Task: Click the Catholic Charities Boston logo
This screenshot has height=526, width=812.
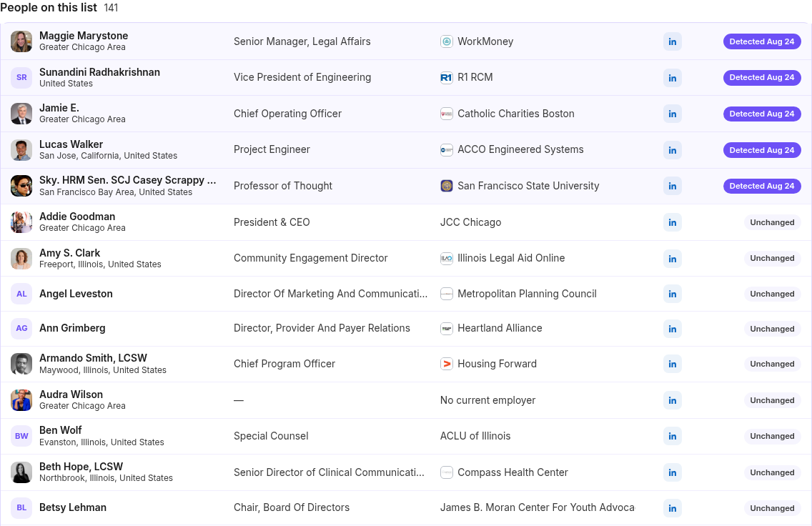Action: 447,114
